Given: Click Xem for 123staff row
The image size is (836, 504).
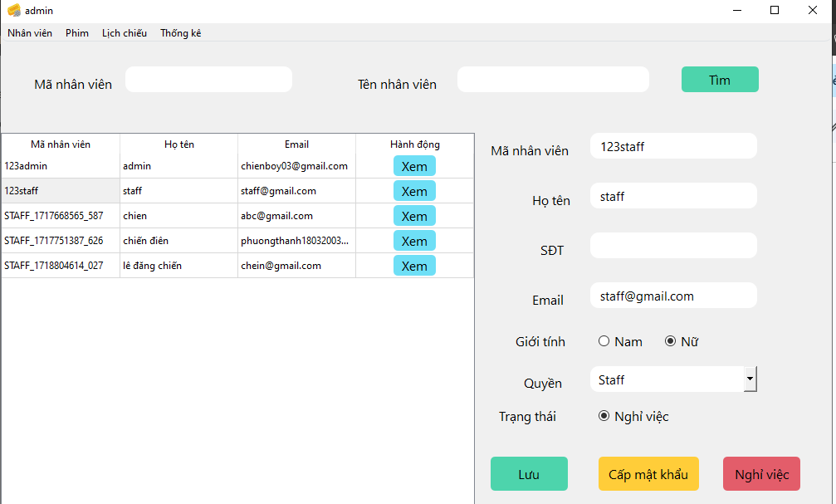Looking at the screenshot, I should [414, 191].
